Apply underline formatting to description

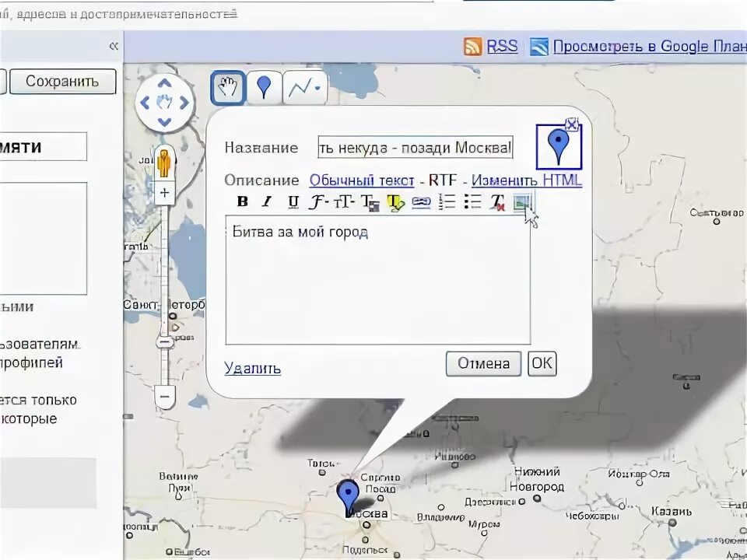click(293, 201)
